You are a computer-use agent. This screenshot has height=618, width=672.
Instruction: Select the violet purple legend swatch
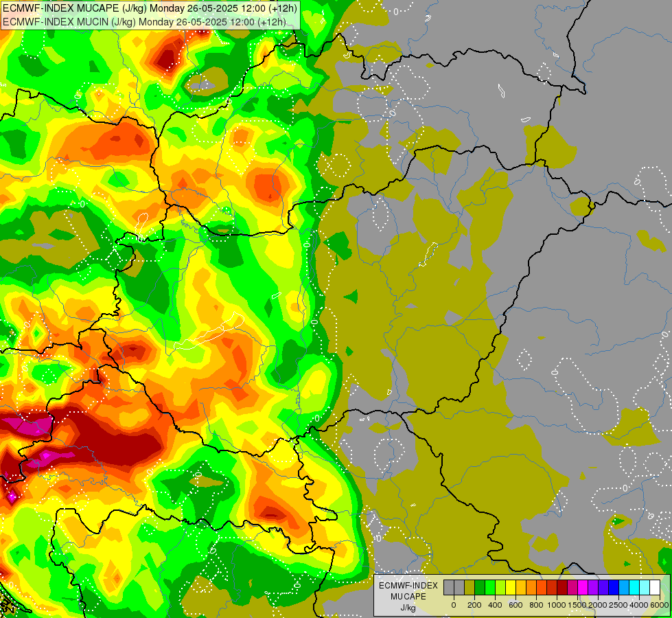coord(594,587)
